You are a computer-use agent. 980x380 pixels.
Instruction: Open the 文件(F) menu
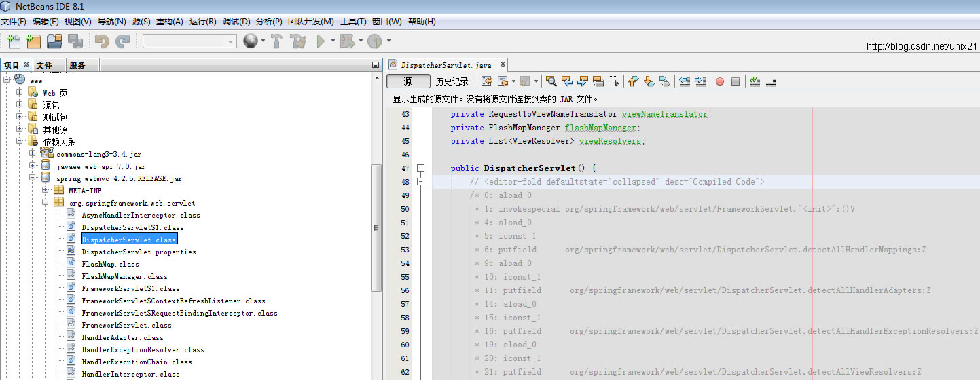point(14,22)
